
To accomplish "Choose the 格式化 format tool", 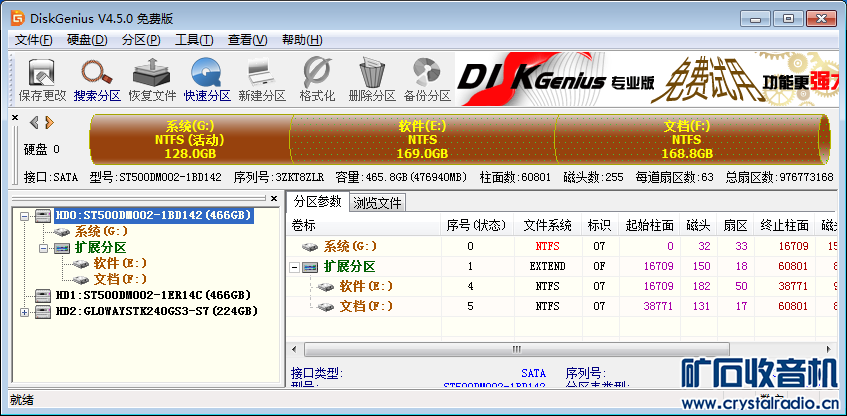I will tap(317, 80).
